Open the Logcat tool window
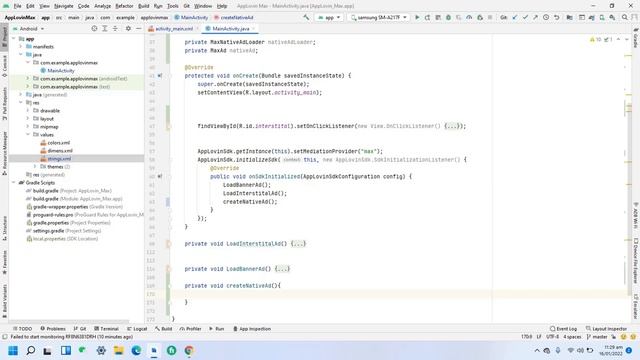640x360 pixels. click(137, 329)
